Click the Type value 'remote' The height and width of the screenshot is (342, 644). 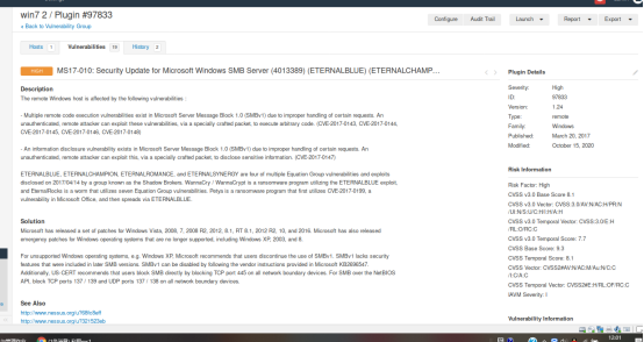tap(560, 117)
